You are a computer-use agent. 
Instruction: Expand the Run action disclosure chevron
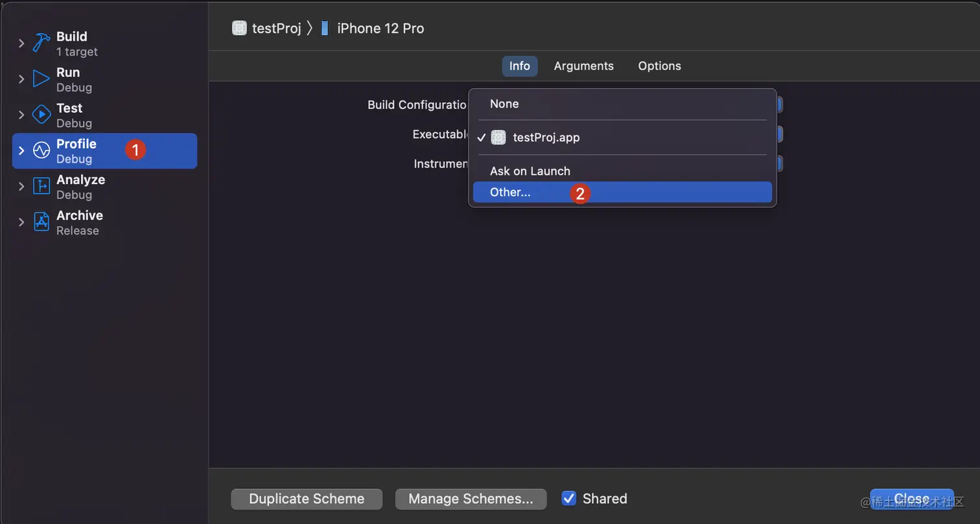[21, 79]
